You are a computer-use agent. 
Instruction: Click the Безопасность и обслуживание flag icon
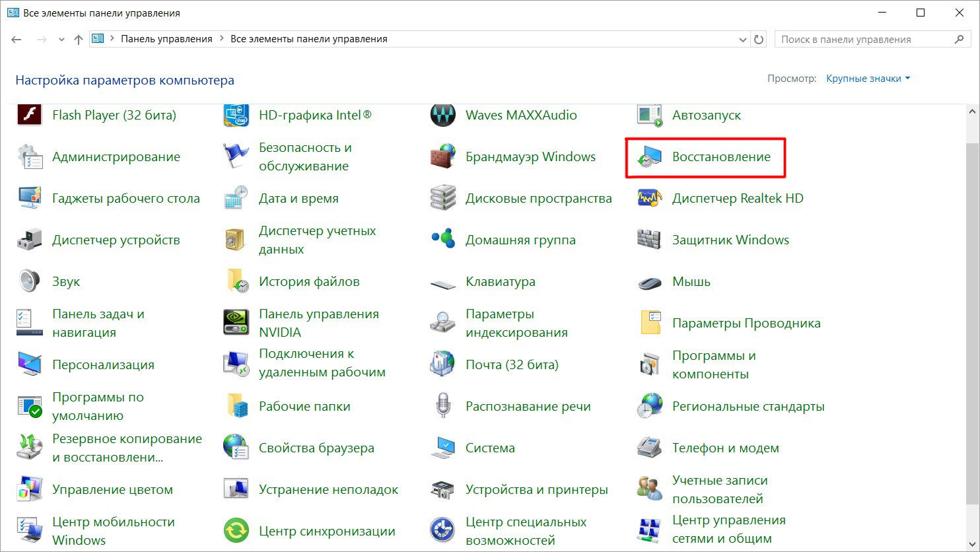236,157
